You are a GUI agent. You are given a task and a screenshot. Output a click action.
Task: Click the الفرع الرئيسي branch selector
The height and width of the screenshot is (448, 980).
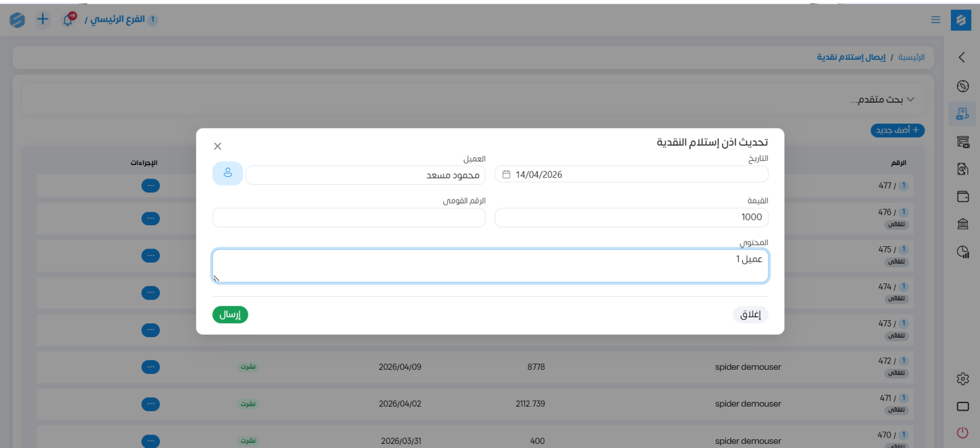(117, 19)
